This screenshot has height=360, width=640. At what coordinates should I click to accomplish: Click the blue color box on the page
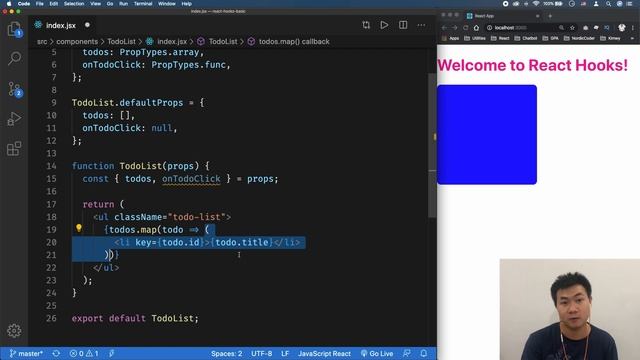pyautogui.click(x=487, y=135)
